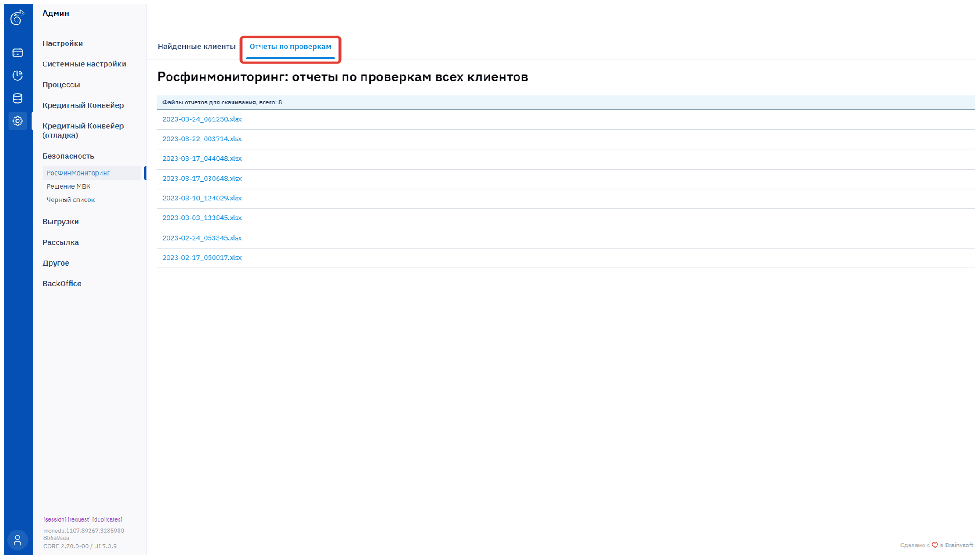Open the pie chart reports icon
This screenshot has width=980, height=560.
(x=18, y=76)
